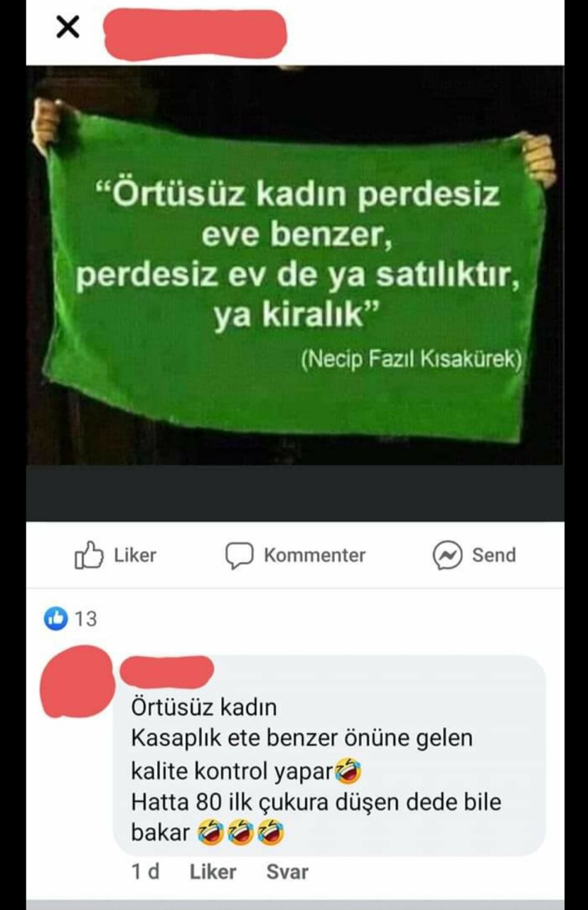Tap the Kommenter label
This screenshot has width=588, height=910.
coord(314,555)
